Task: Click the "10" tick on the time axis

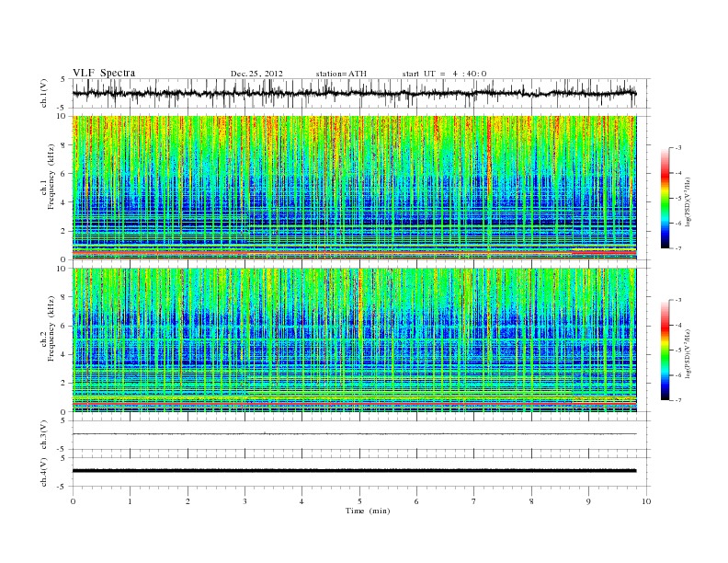Action: pos(646,501)
